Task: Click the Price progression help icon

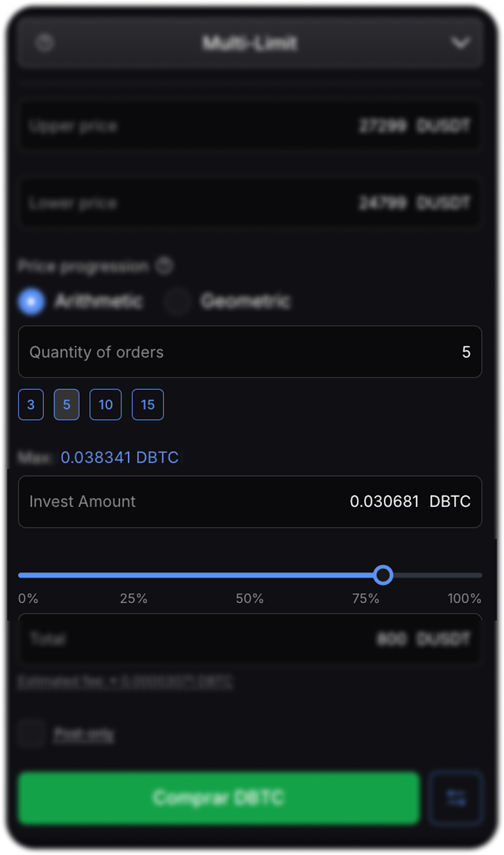Action: tap(164, 266)
